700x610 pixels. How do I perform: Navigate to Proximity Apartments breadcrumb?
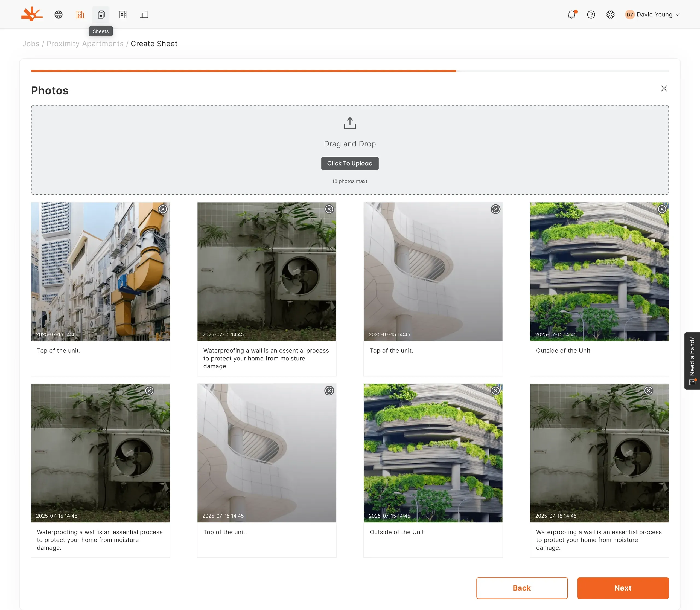(85, 44)
